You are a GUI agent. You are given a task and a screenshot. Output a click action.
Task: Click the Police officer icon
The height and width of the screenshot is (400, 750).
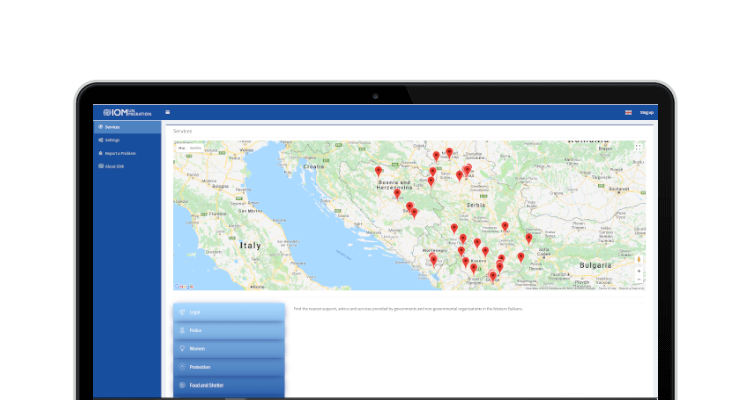point(182,330)
